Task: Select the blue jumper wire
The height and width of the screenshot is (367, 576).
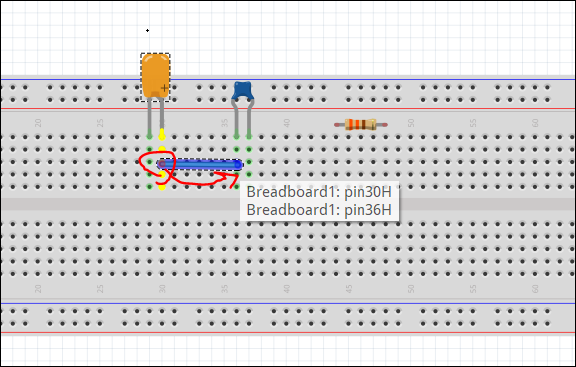Action: (x=199, y=164)
